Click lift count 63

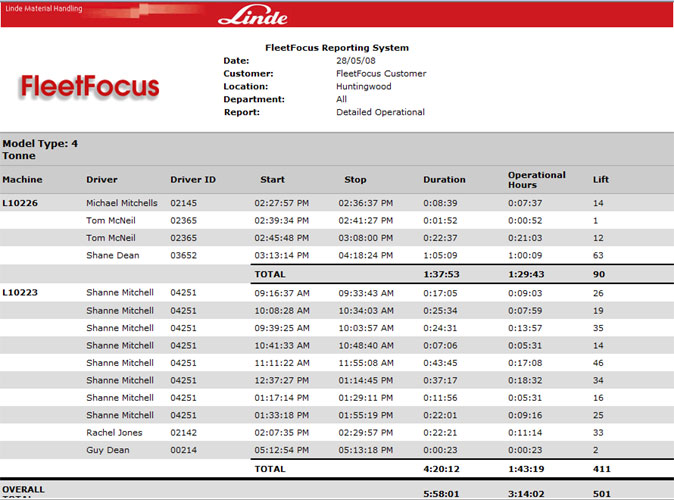pyautogui.click(x=598, y=255)
